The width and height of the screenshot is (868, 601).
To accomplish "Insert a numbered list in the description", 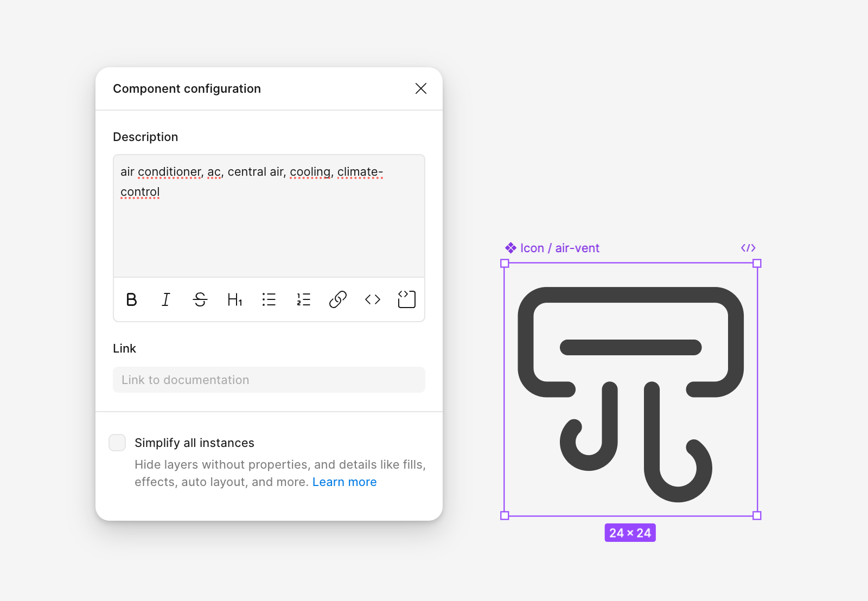I will [x=303, y=299].
